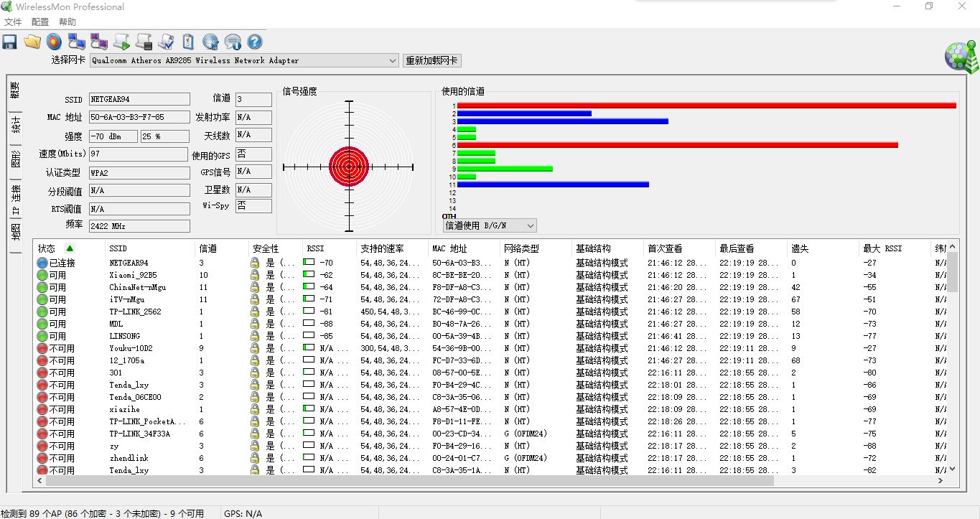Click the globe with checkmark icon
This screenshot has height=519, width=980.
[x=210, y=42]
